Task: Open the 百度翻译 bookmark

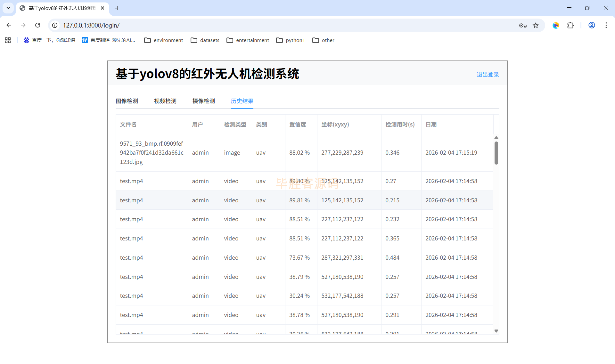Action: pos(109,40)
